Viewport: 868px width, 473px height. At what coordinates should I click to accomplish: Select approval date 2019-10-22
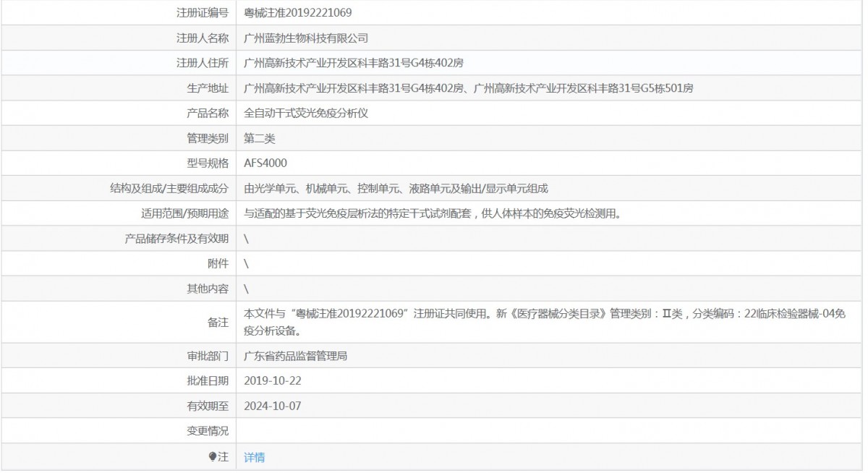point(272,380)
